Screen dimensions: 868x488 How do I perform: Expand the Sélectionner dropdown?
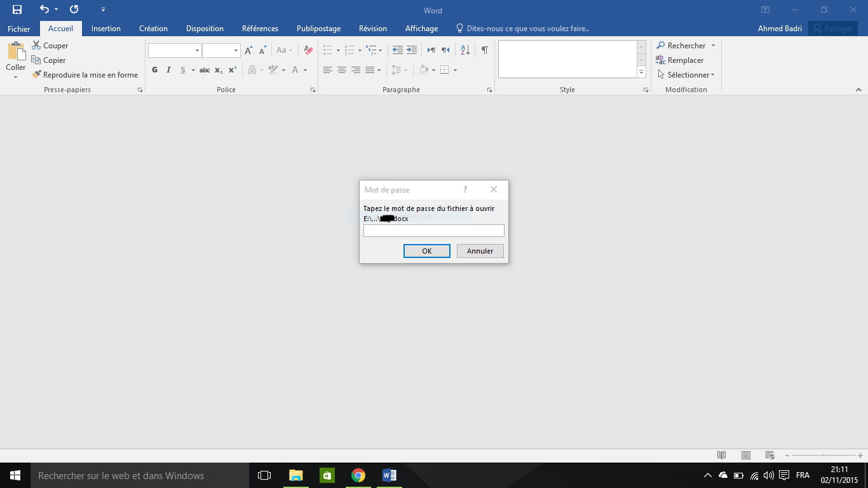pos(712,75)
